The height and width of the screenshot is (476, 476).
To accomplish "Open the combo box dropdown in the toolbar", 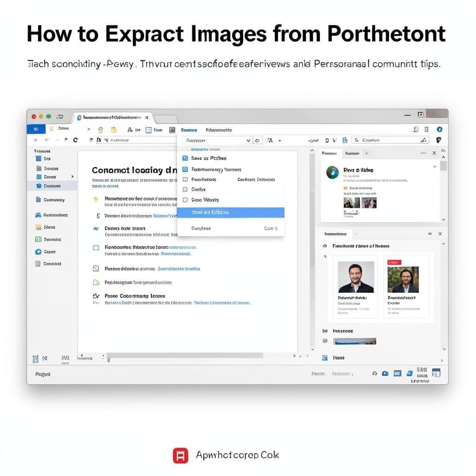I will 248,140.
